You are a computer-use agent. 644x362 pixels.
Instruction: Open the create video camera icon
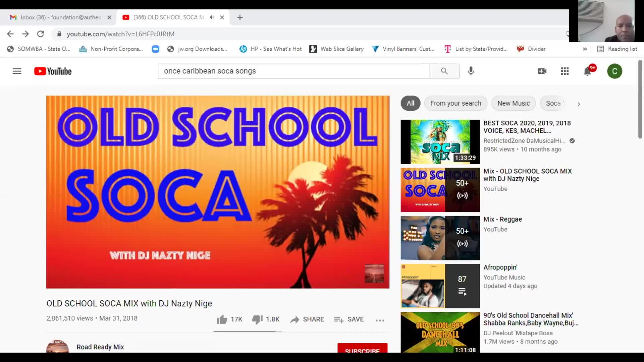coord(542,71)
